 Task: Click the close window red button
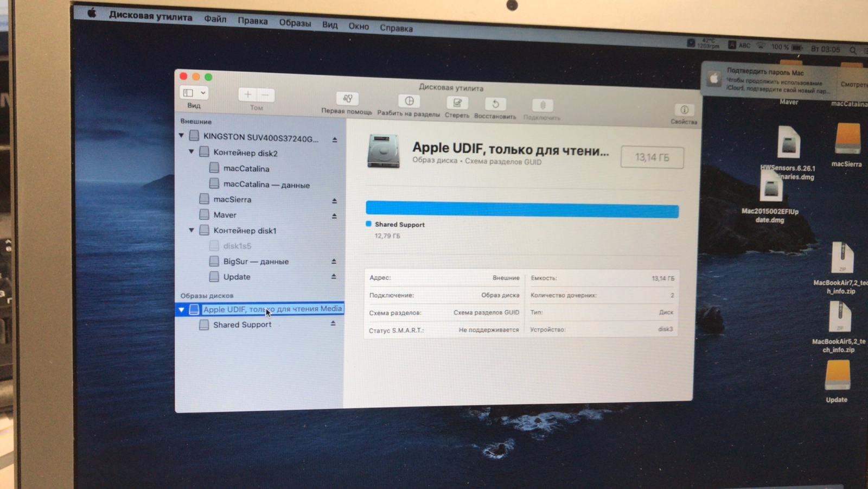183,76
